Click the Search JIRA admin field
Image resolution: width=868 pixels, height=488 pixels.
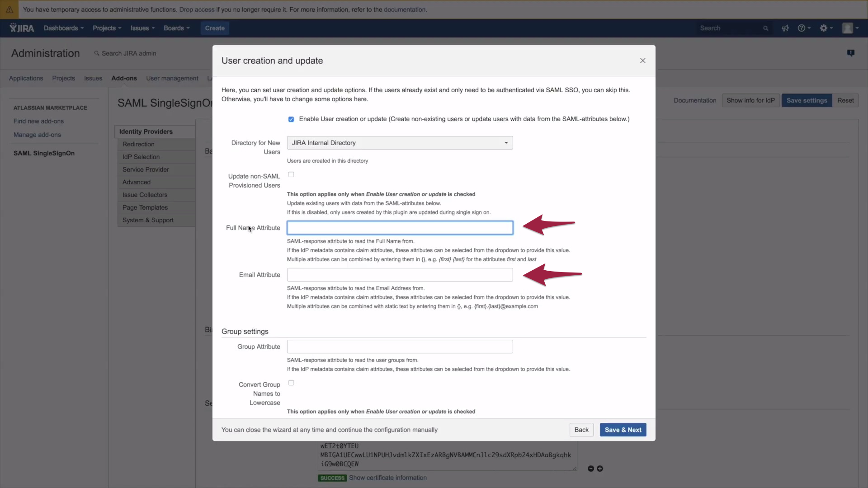[129, 53]
